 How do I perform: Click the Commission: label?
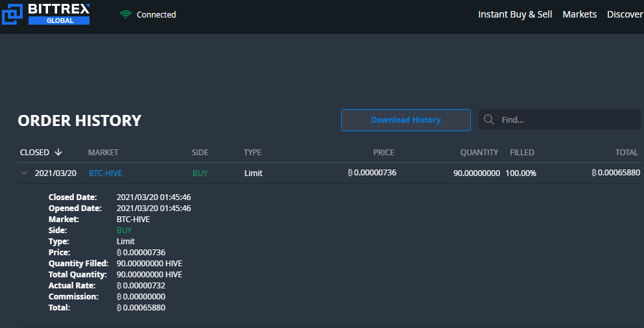pyautogui.click(x=73, y=297)
